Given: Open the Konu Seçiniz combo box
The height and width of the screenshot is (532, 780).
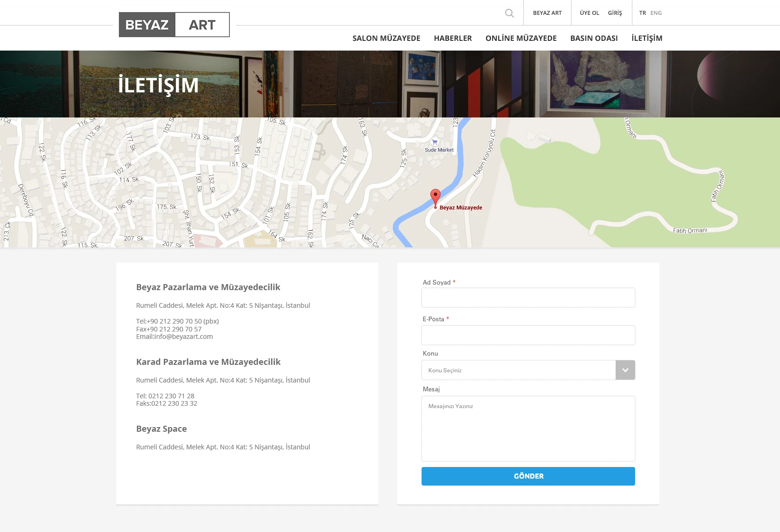Looking at the screenshot, I should [528, 370].
